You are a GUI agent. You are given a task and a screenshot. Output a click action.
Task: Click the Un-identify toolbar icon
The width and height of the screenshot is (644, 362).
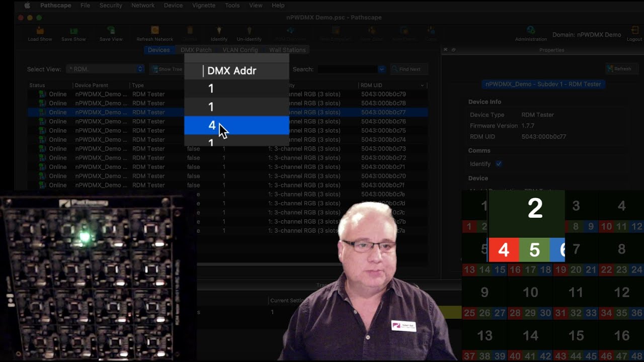coord(249,31)
